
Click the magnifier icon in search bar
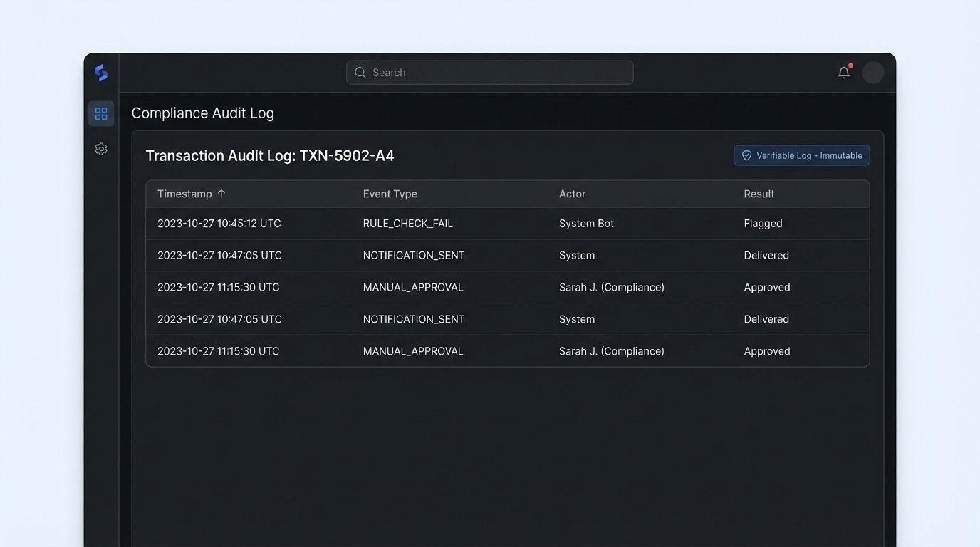click(360, 73)
